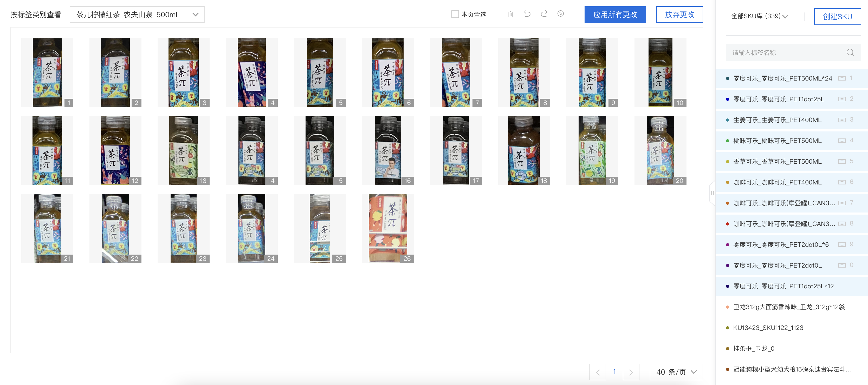Click the undo arrow icon
The image size is (868, 385).
point(527,14)
